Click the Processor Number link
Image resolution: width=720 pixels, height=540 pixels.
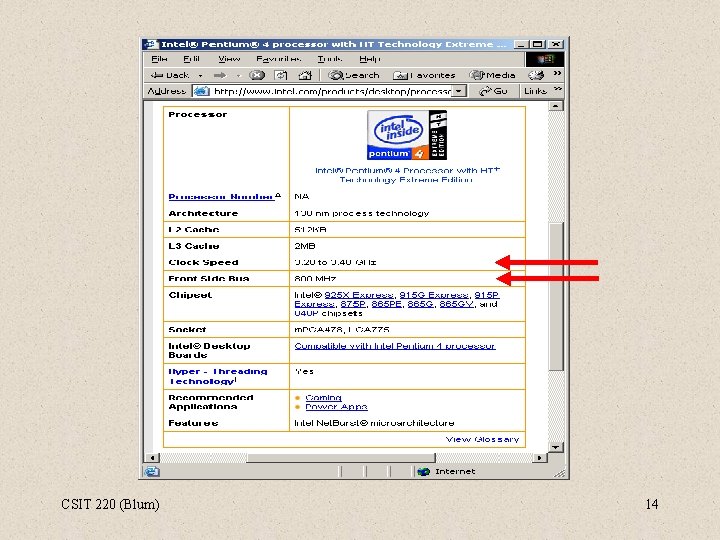pyautogui.click(x=221, y=197)
